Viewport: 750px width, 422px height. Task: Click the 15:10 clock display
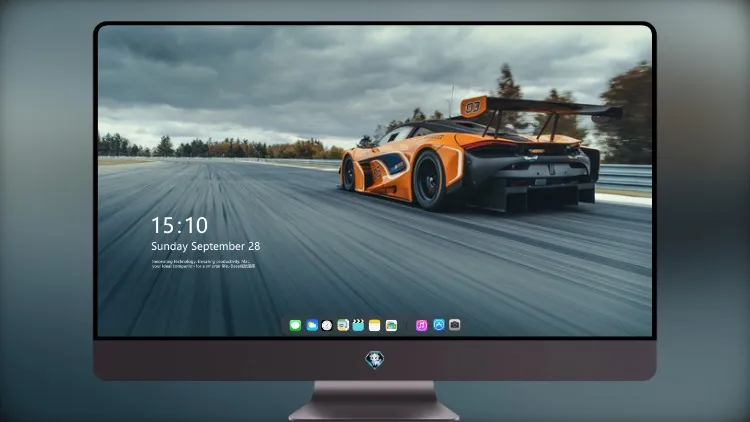(179, 225)
